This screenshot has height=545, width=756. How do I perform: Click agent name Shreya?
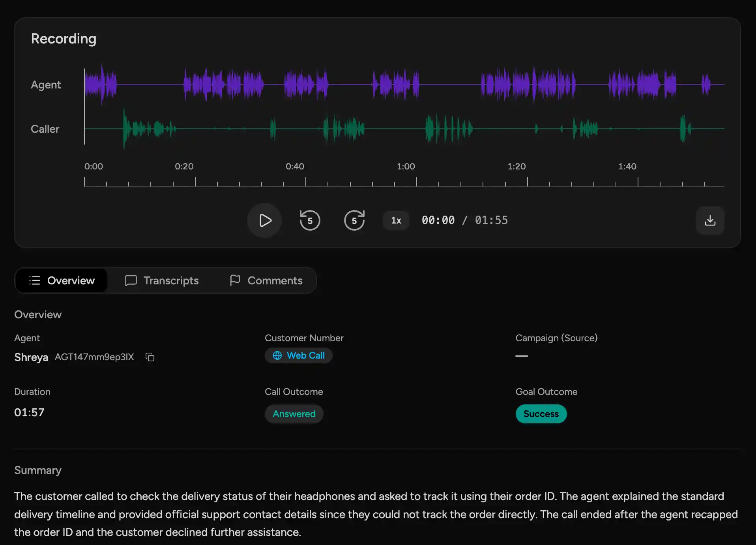tap(31, 357)
